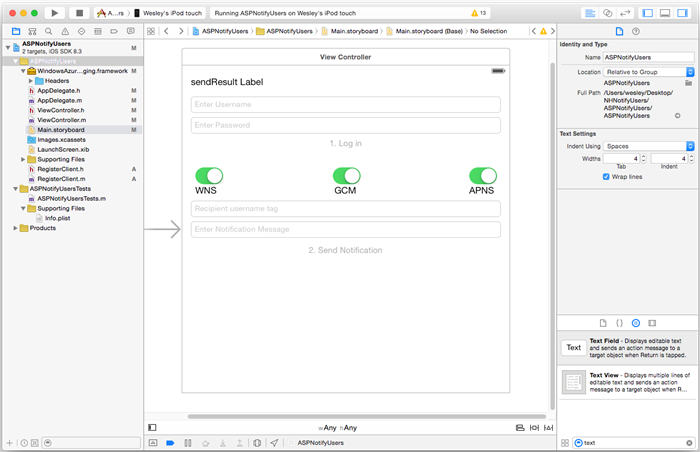Toggle the WNS switch
Screen dimensions: 700x452
[x=209, y=176]
